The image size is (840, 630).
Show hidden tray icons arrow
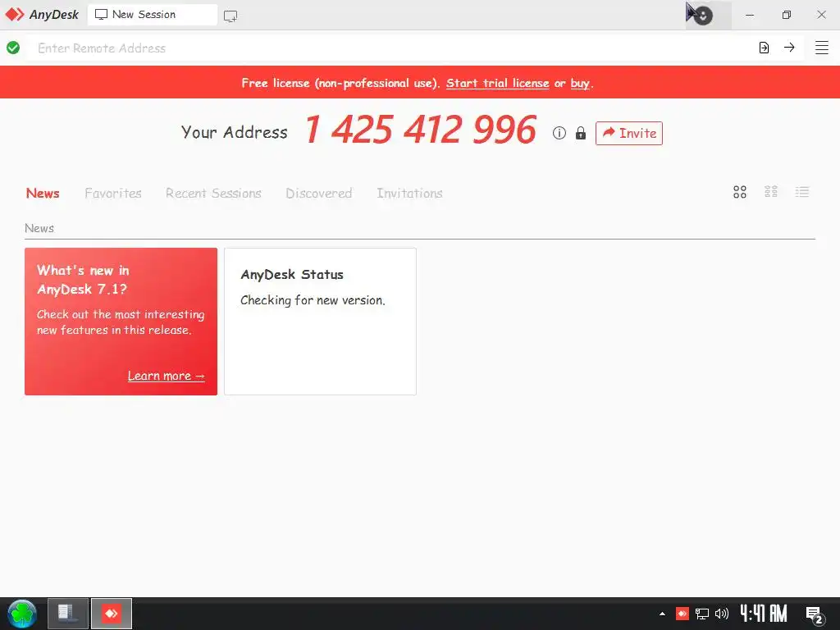(662, 614)
